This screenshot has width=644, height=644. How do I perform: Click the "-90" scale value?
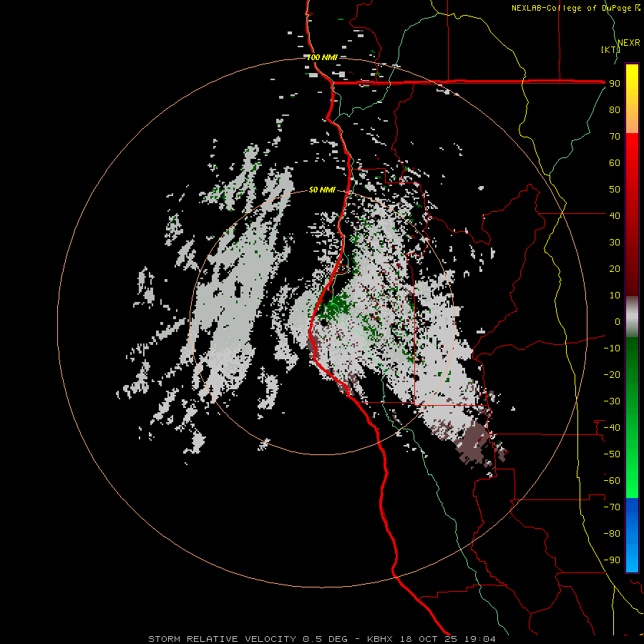coord(612,560)
